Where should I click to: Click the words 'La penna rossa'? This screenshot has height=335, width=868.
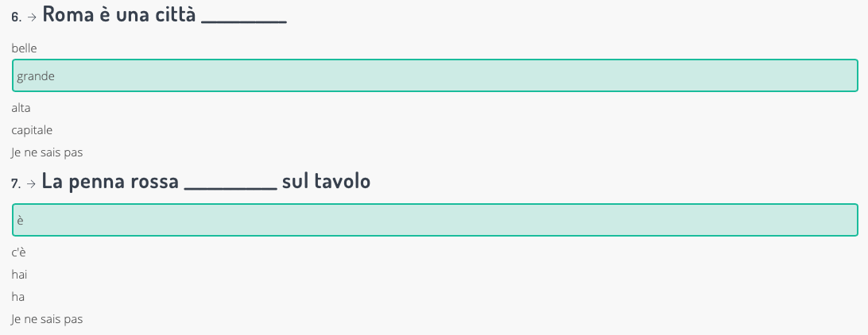pos(110,182)
